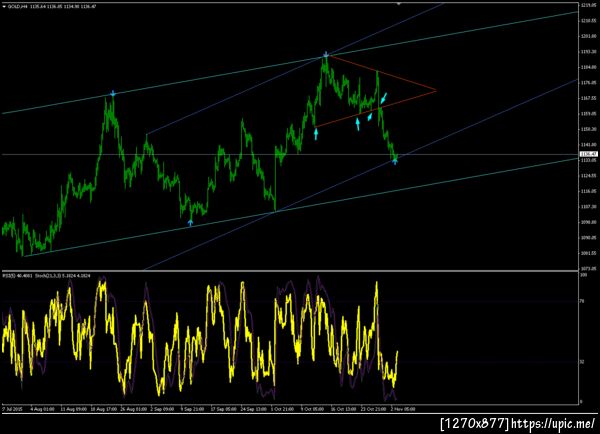Screen dimensions: 600x434
Task: Click the yellow stochastic line's last point
Action: click(x=398, y=351)
